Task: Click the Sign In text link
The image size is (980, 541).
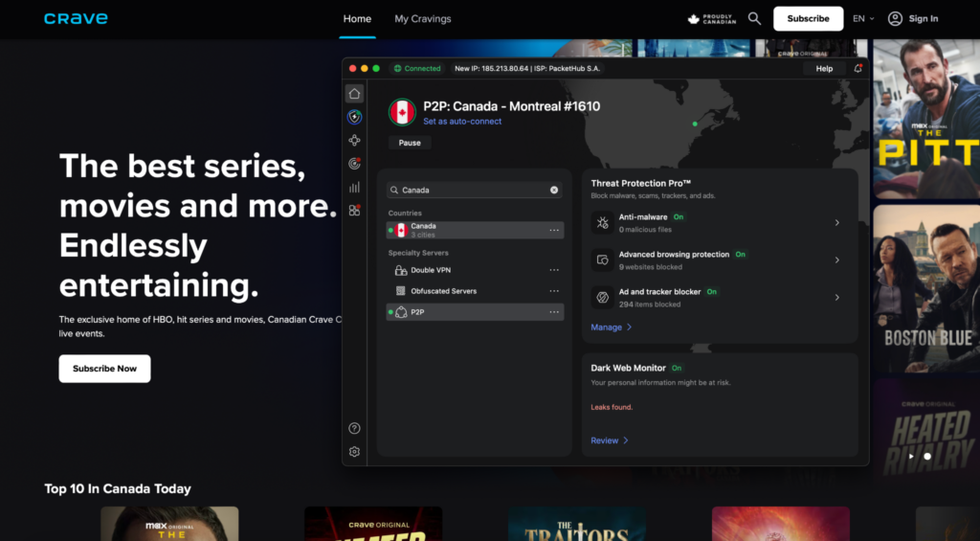Action: [924, 19]
